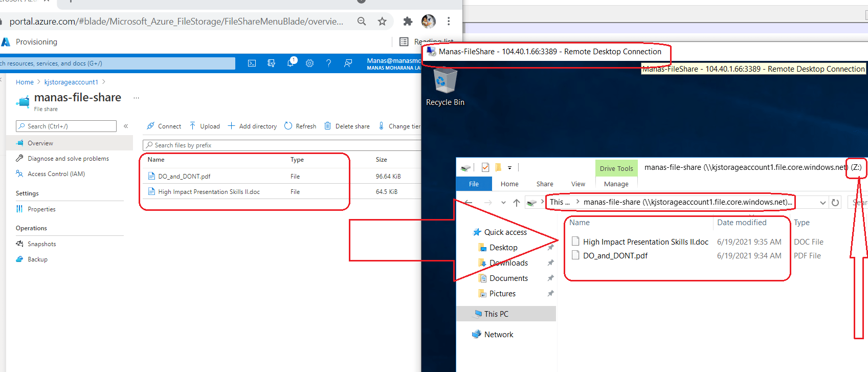The height and width of the screenshot is (372, 868).
Task: Click Add directory in the toolbar
Action: click(252, 126)
